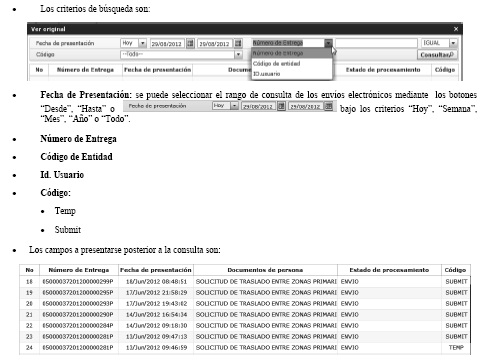Click date 18/Jun/2012 08:48:51
Screen dimensions: 482x361
click(157, 282)
